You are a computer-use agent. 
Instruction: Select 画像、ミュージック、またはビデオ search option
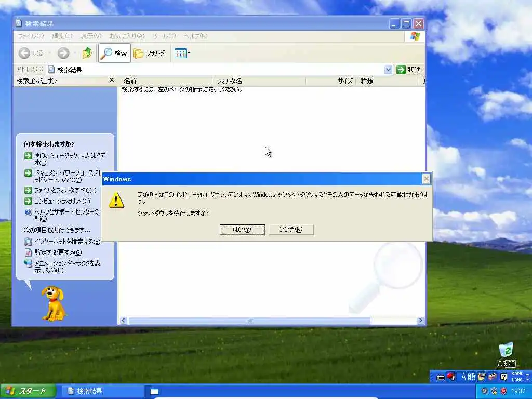click(65, 159)
